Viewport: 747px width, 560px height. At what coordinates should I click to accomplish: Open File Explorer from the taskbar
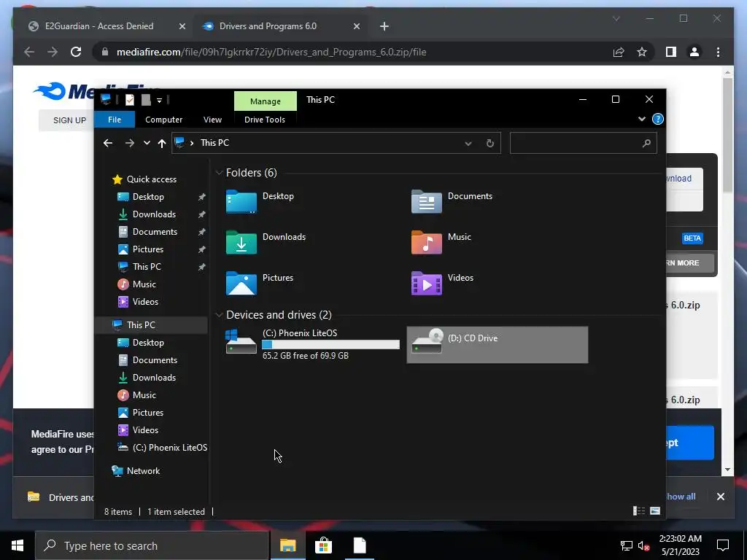pos(287,545)
